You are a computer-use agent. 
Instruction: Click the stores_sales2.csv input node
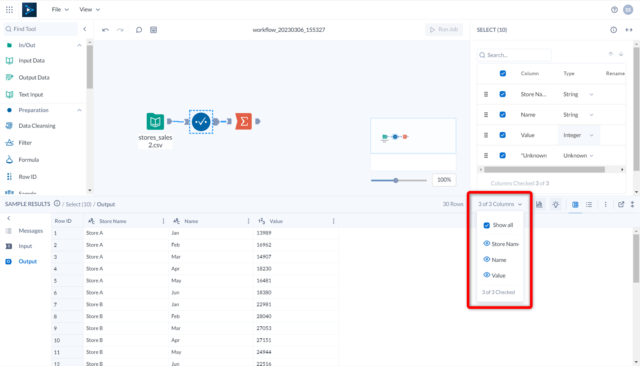click(x=155, y=122)
